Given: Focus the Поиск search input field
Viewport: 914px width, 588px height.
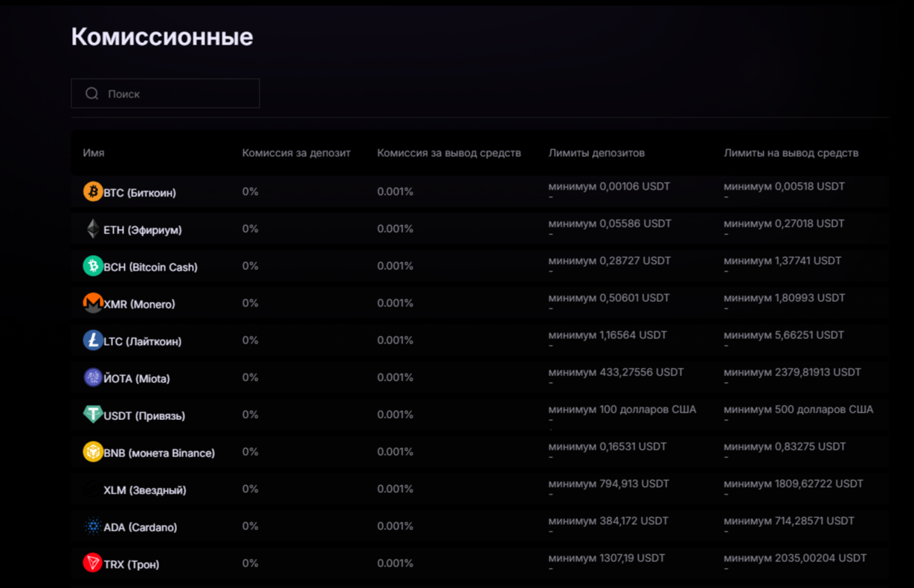Looking at the screenshot, I should (x=165, y=94).
